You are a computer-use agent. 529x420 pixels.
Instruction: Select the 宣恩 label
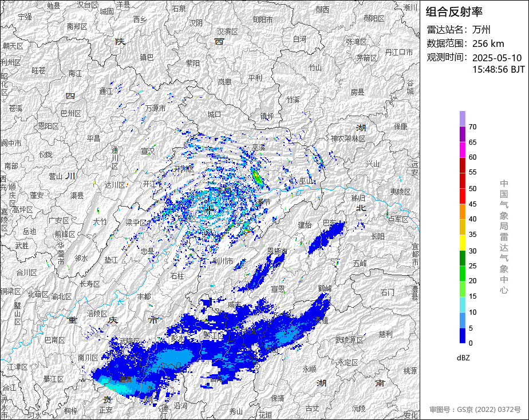278,289
